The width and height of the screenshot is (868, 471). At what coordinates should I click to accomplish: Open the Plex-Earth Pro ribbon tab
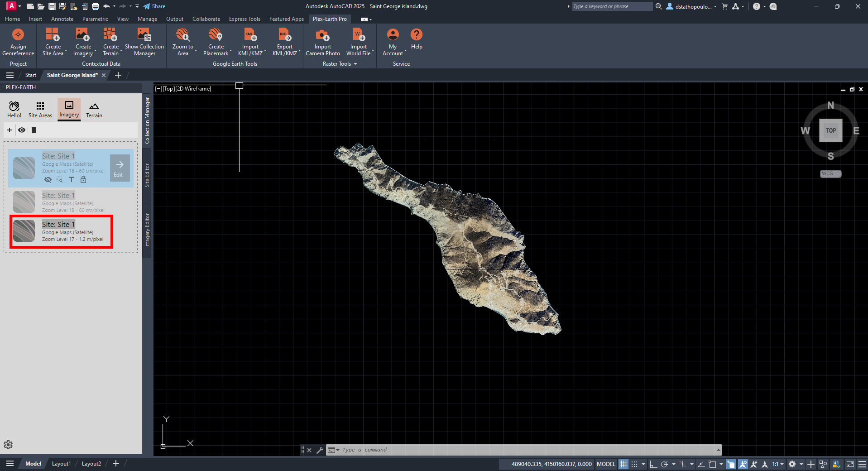(x=330, y=19)
